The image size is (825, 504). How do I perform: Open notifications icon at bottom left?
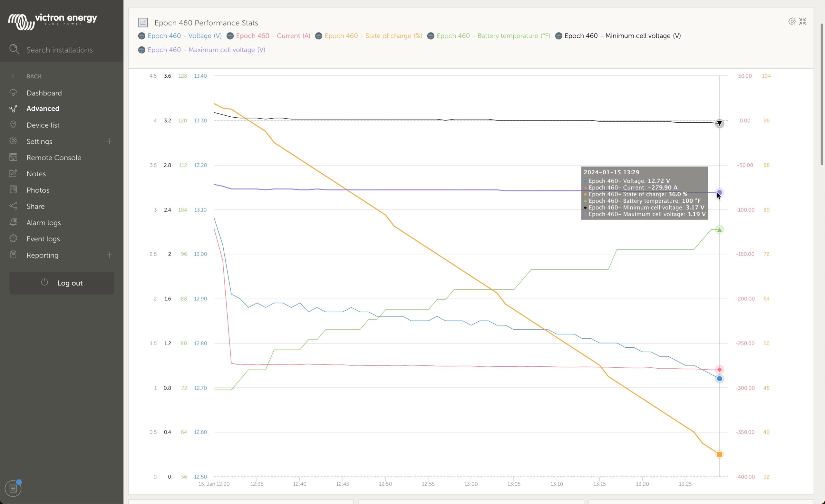click(13, 488)
